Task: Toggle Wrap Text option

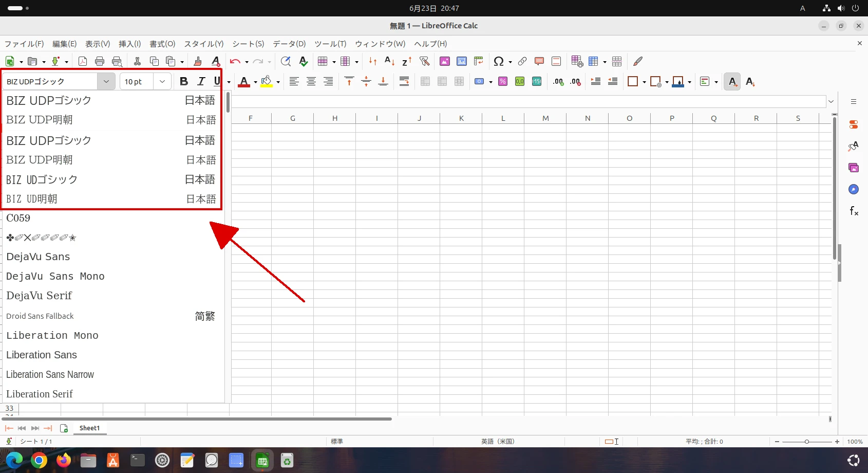Action: (404, 81)
